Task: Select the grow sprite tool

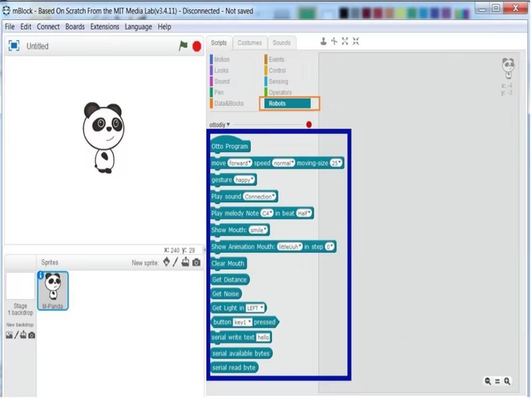Action: (x=345, y=42)
